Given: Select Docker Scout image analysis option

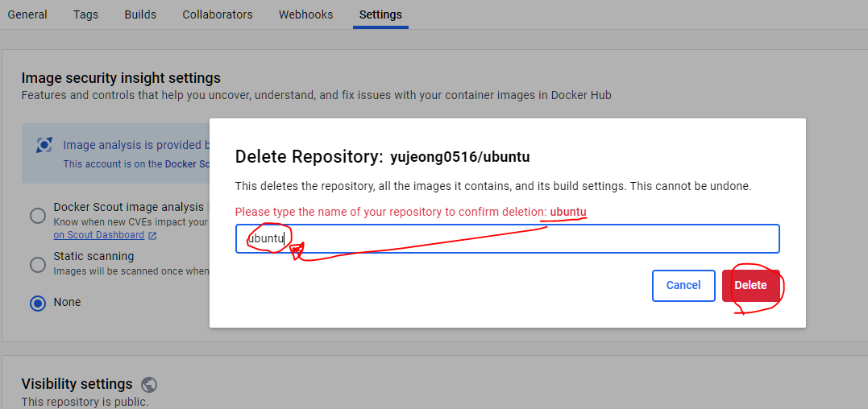Looking at the screenshot, I should 38,216.
